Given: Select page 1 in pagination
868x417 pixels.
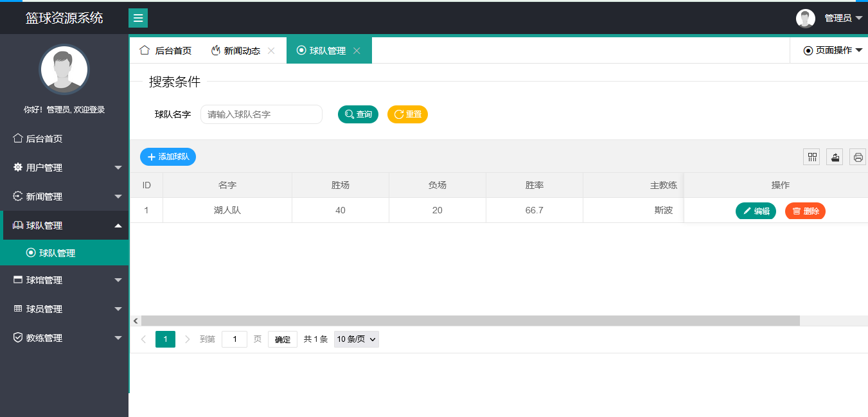Looking at the screenshot, I should coord(165,339).
